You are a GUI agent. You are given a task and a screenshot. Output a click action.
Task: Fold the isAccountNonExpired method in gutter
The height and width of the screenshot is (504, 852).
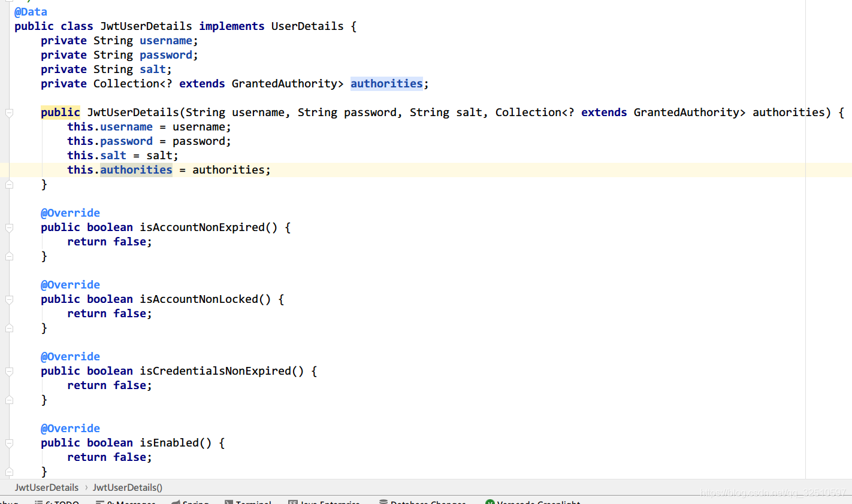pyautogui.click(x=9, y=227)
